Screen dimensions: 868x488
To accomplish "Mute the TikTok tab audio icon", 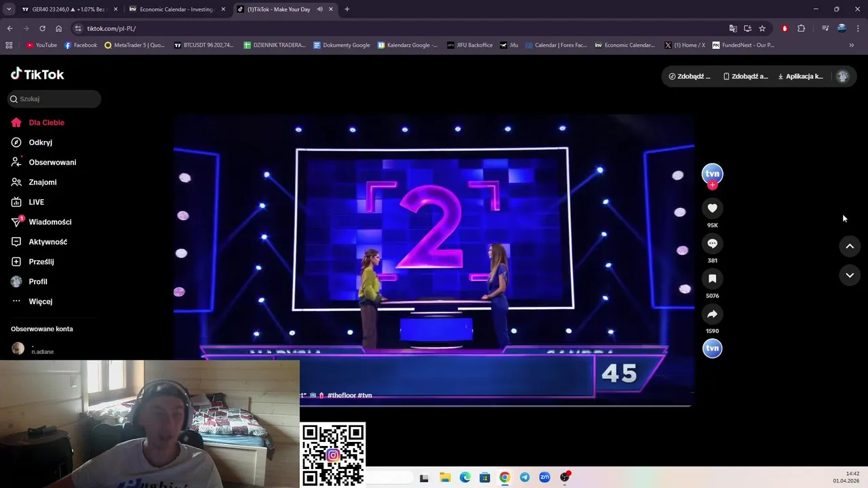I will (319, 9).
